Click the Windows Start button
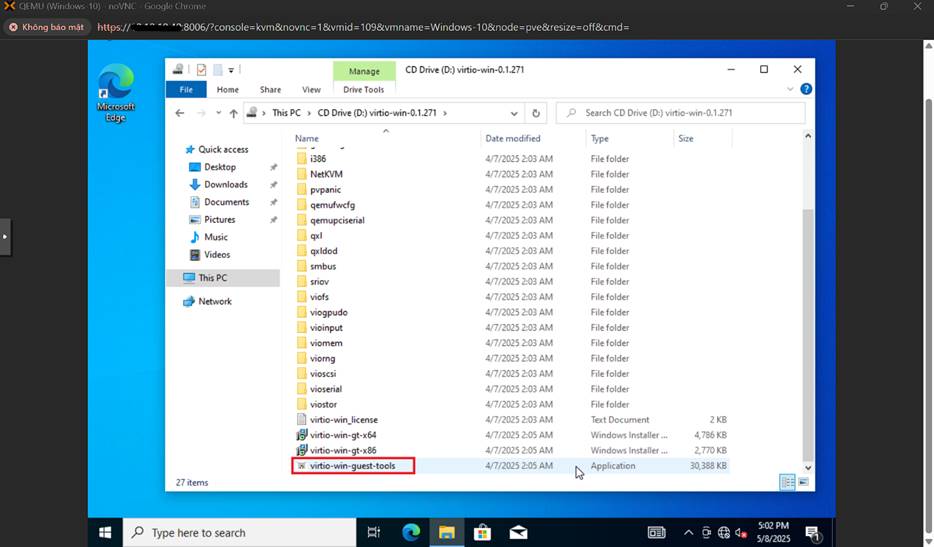The image size is (934, 547). click(105, 533)
